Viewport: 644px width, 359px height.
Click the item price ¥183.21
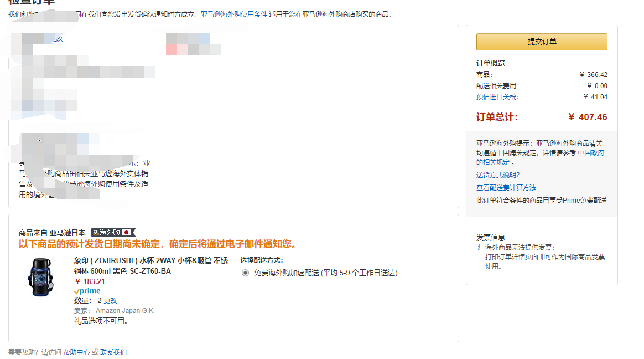tap(90, 281)
